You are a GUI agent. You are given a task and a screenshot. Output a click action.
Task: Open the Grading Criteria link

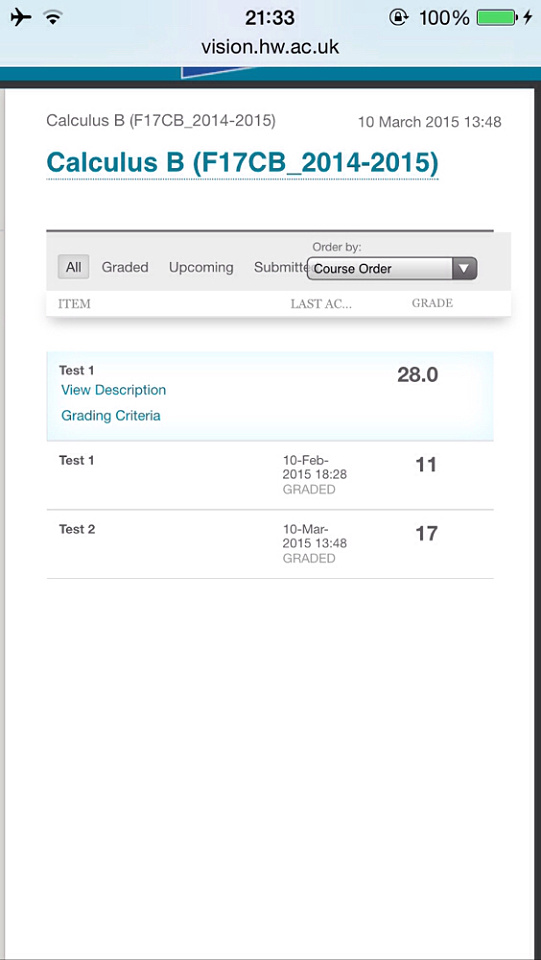point(111,416)
